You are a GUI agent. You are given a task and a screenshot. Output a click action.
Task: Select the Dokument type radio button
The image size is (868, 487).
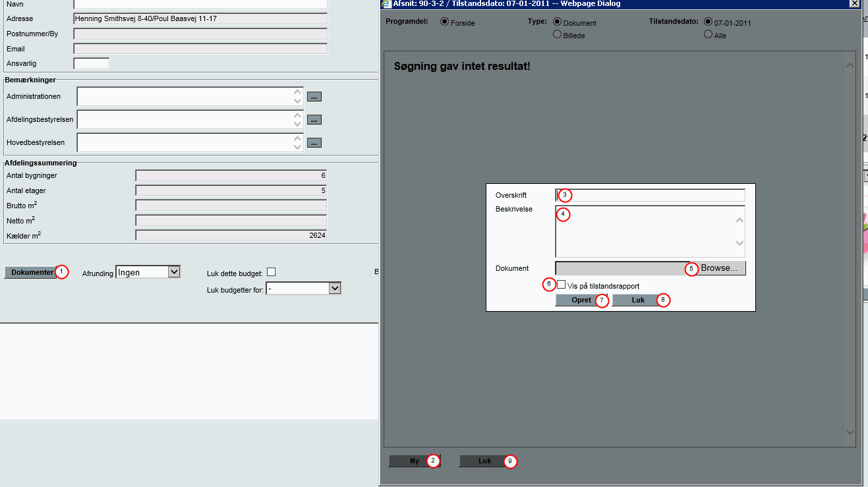[x=558, y=22]
